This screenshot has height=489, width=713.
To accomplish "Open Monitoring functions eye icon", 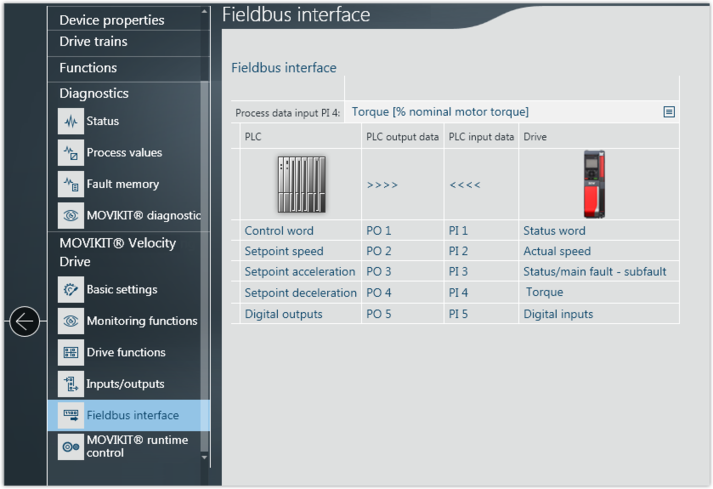I will point(70,321).
